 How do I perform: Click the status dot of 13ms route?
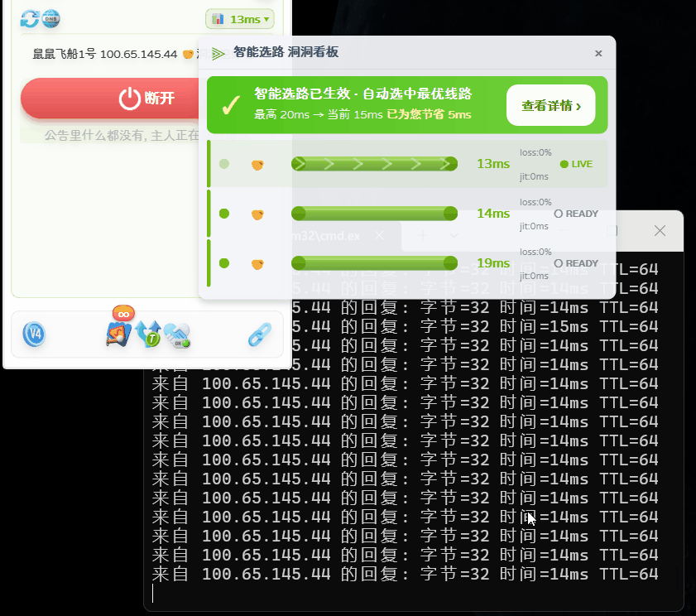(224, 164)
